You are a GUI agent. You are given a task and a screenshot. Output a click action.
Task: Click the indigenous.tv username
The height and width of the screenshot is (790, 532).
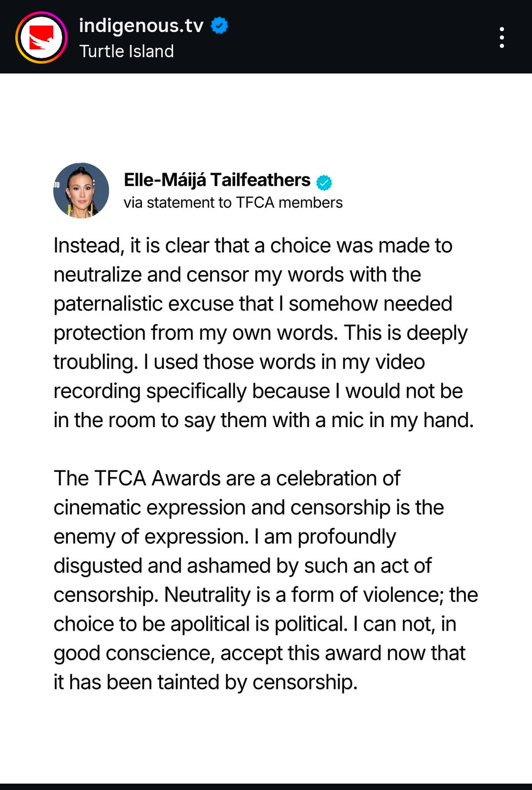141,25
